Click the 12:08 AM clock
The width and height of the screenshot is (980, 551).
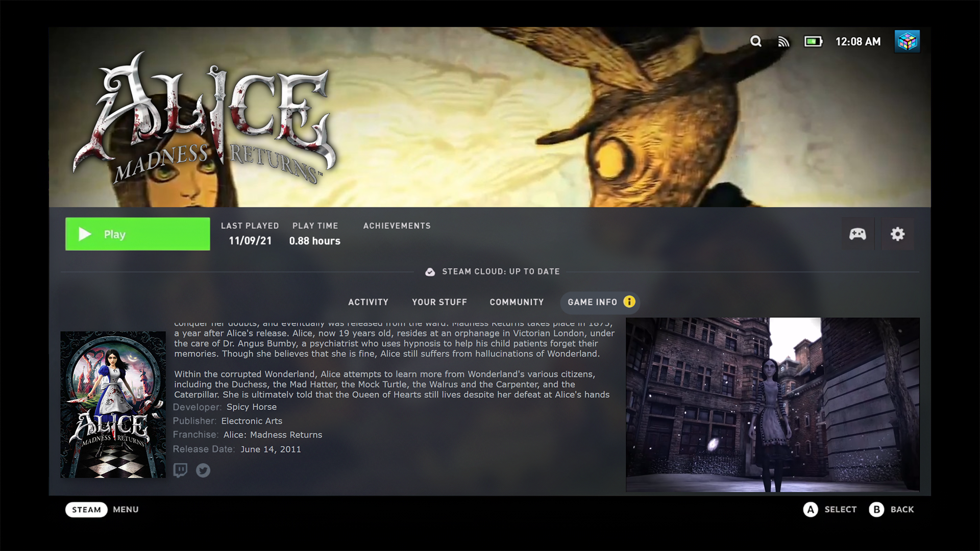tap(858, 42)
